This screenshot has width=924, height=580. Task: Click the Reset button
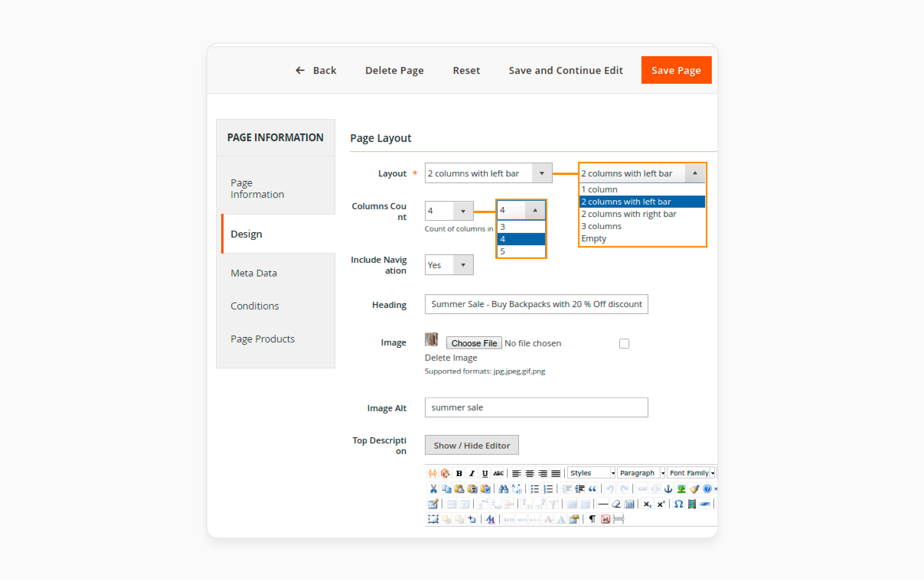[x=466, y=70]
